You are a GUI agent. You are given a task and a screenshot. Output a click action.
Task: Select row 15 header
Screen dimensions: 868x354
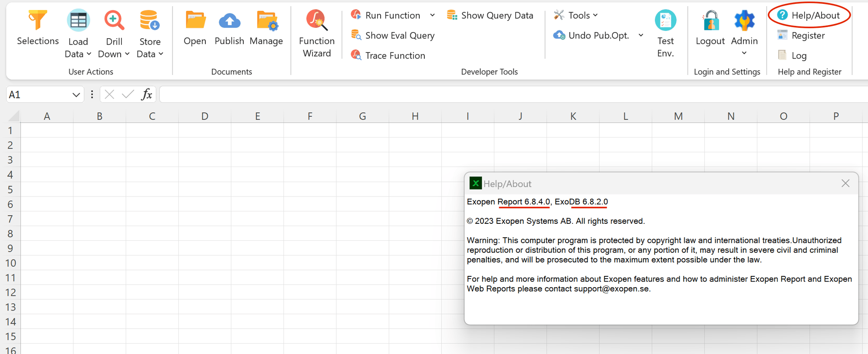tap(10, 337)
